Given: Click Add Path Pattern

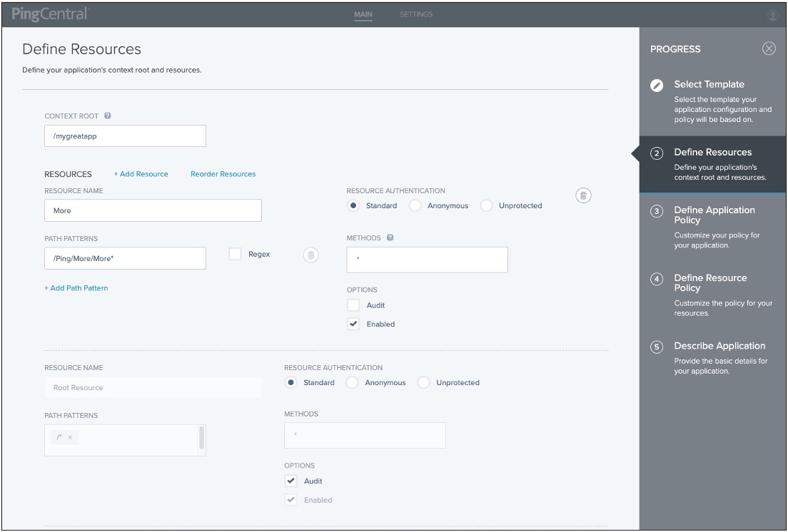Looking at the screenshot, I should [77, 288].
